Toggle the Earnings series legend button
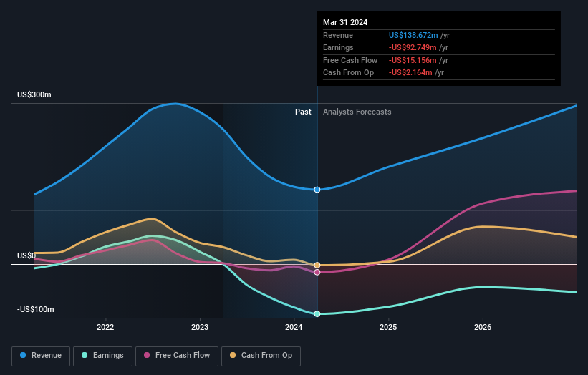 point(102,356)
